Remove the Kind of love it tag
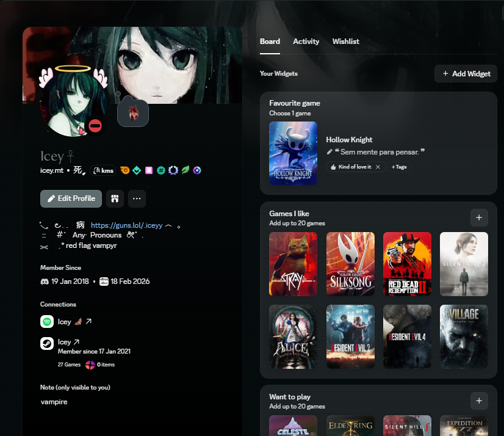Viewport: 504px width, 436px height. 378,167
